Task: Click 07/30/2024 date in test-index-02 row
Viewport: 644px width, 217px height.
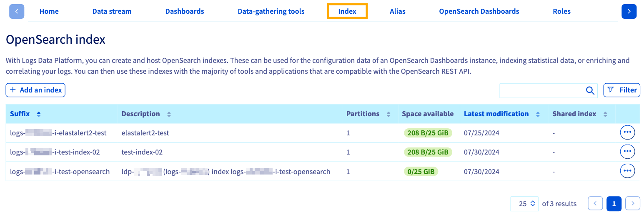Action: click(481, 152)
